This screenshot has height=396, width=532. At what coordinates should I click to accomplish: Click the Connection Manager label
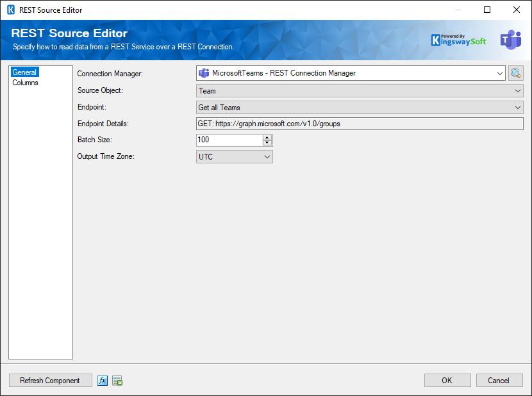click(110, 73)
